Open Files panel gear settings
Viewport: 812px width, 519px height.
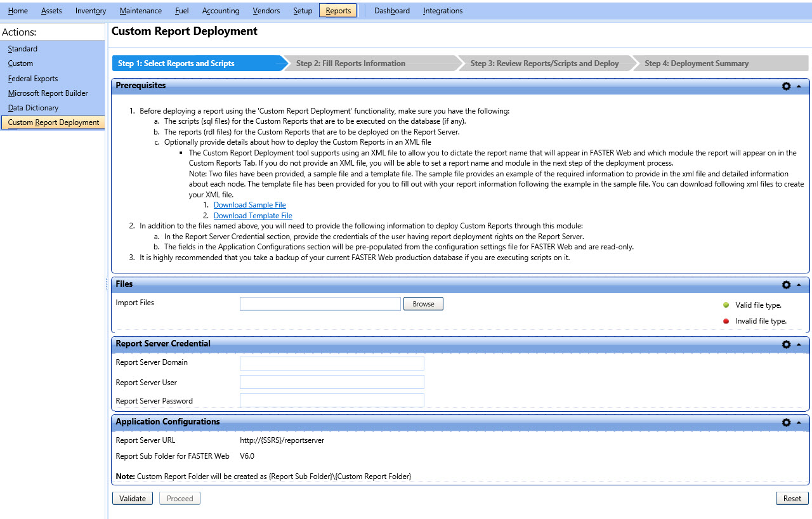coord(786,285)
